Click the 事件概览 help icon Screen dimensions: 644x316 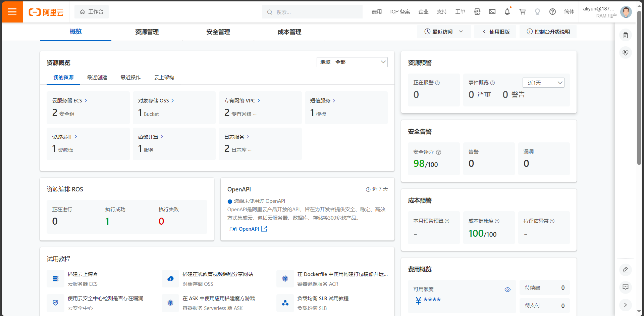[x=492, y=83]
